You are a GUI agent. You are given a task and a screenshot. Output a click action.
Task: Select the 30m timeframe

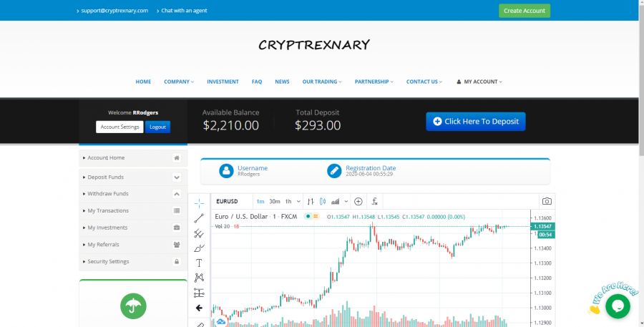pyautogui.click(x=274, y=201)
